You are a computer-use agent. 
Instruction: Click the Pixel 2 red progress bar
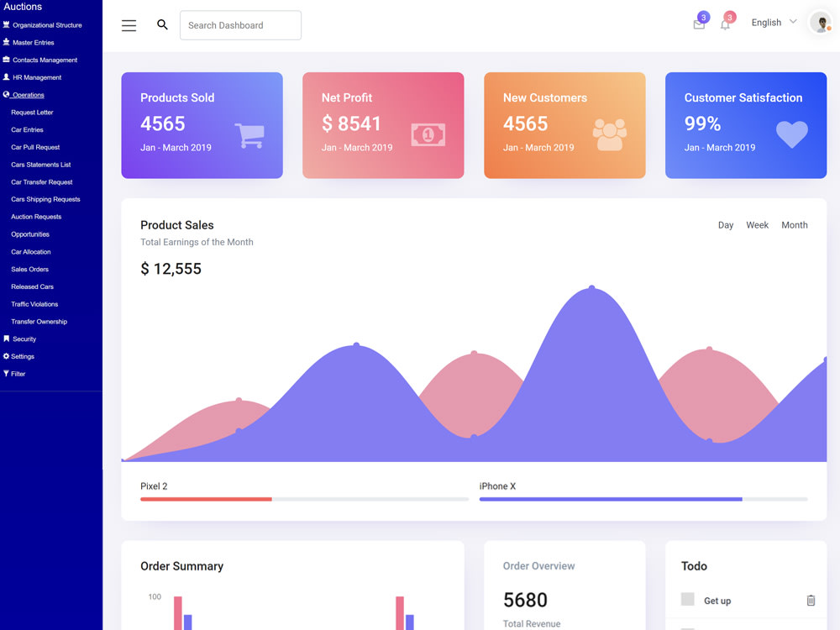pos(207,499)
